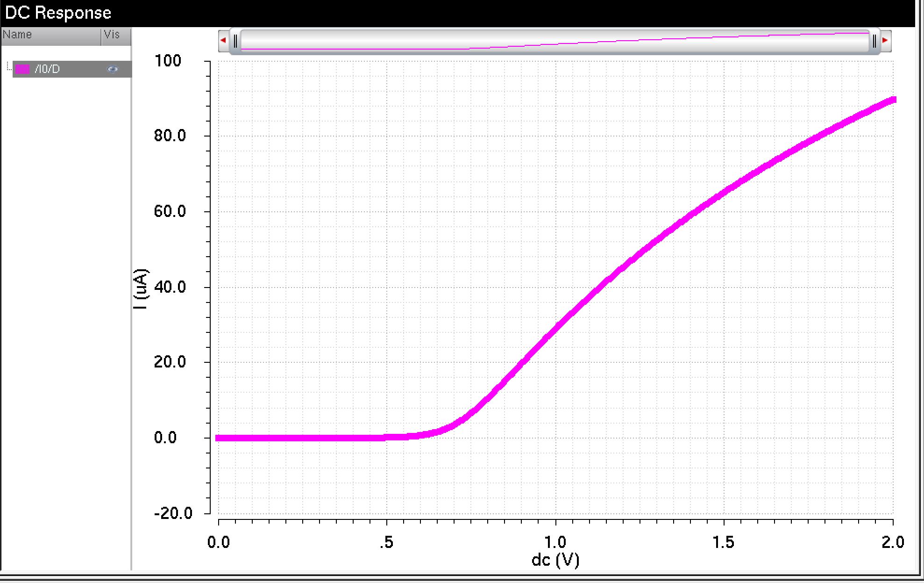Click the 2.0 x-axis tick label
Image resolution: width=924 pixels, height=583 pixels.
(893, 542)
